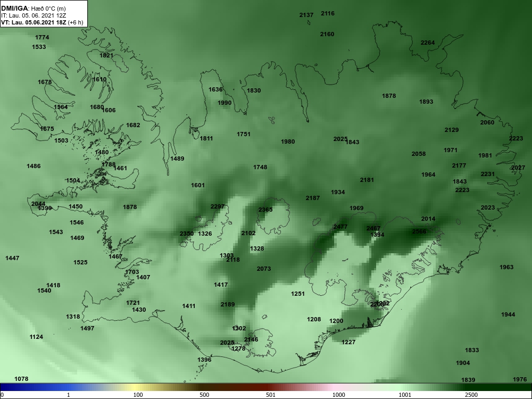Click the map value 1525

80,262
